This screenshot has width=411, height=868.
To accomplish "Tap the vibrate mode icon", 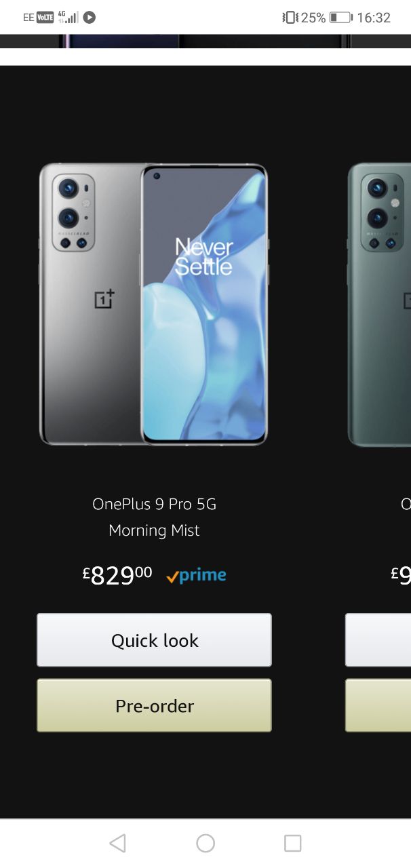I will pyautogui.click(x=290, y=18).
